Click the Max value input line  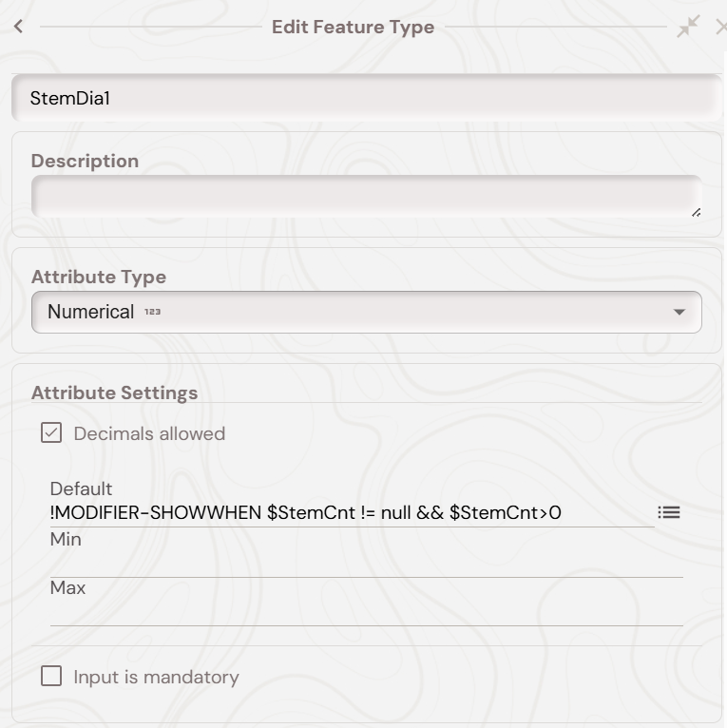tap(366, 613)
